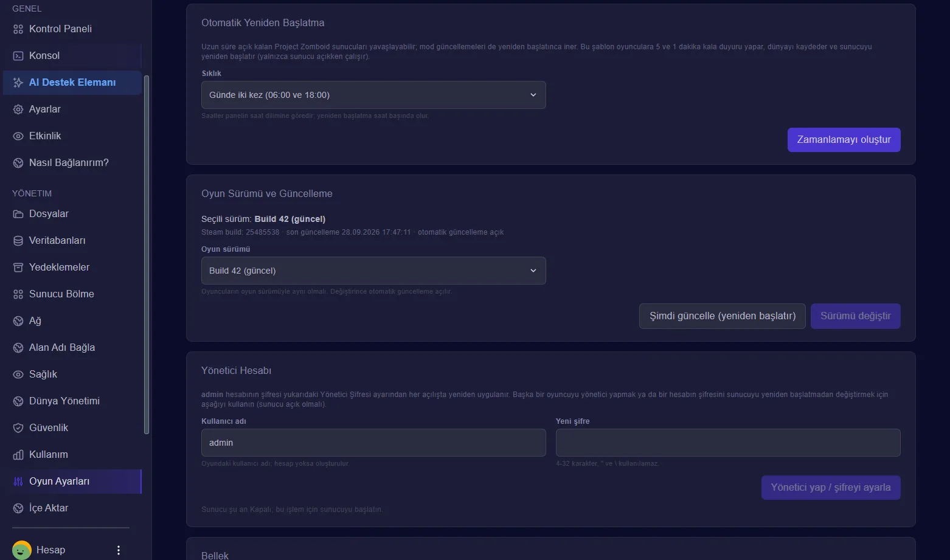Click the Ağ network icon
The image size is (950, 560).
(18, 321)
